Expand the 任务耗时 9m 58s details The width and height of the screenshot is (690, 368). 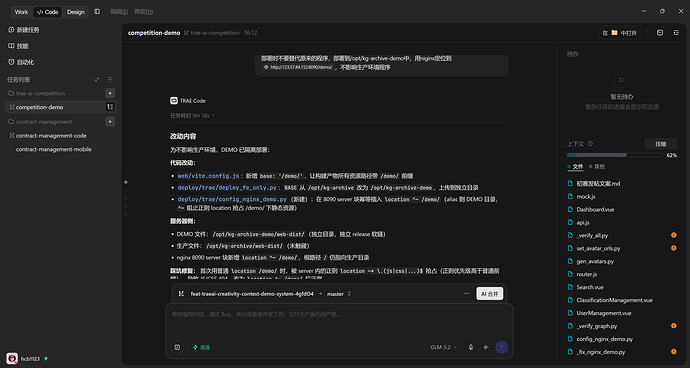[x=192, y=115]
